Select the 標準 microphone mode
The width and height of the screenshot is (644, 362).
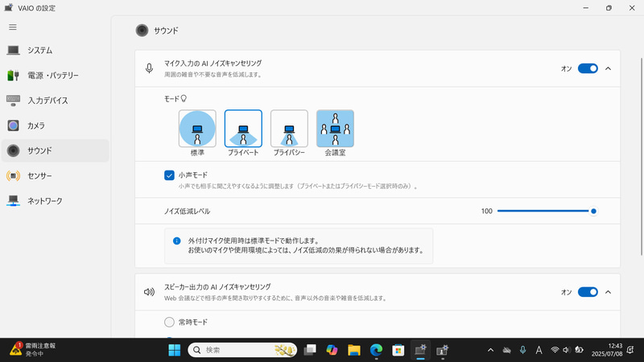pos(197,129)
